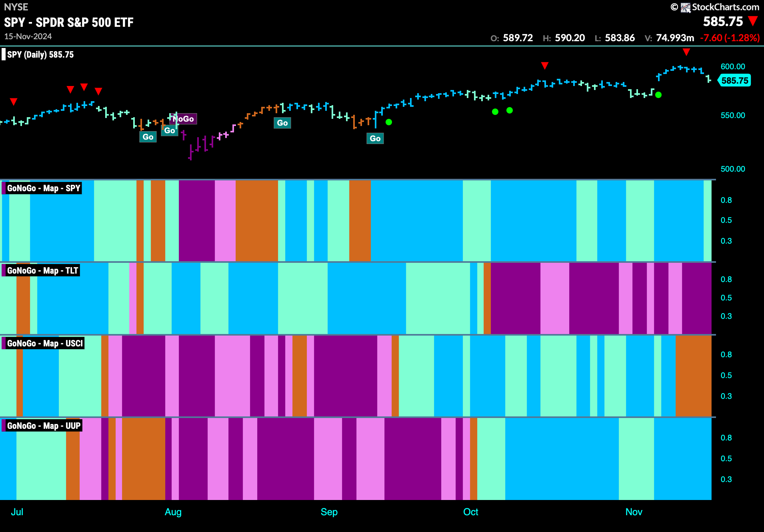This screenshot has height=532, width=764.
Task: Click the 15-Nov-2024 date text
Action: (x=28, y=36)
